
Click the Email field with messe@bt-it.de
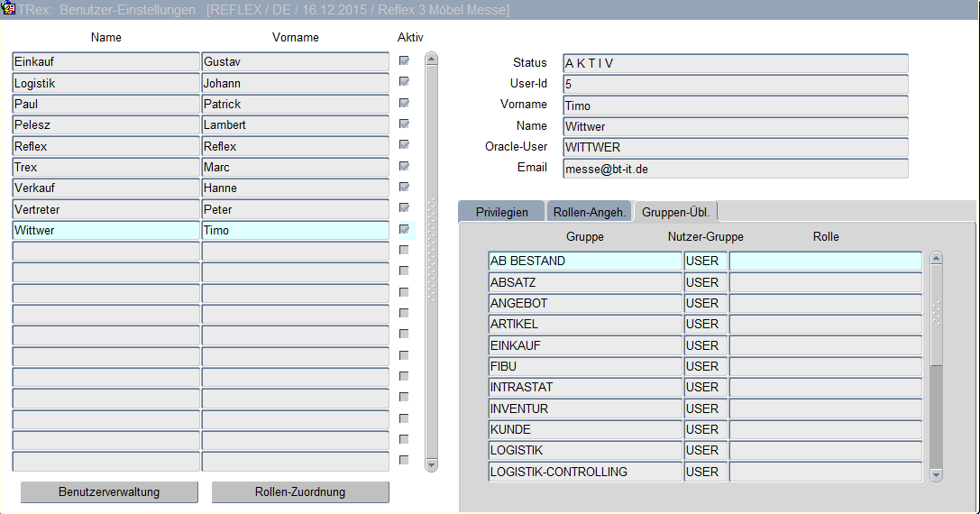[735, 169]
